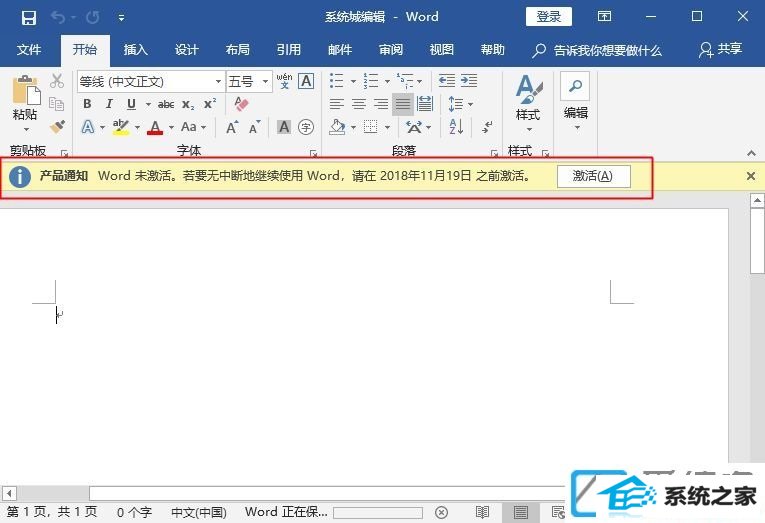This screenshot has height=523, width=765.
Task: Click the 告诉我你想要做什么 search box
Action: click(597, 50)
